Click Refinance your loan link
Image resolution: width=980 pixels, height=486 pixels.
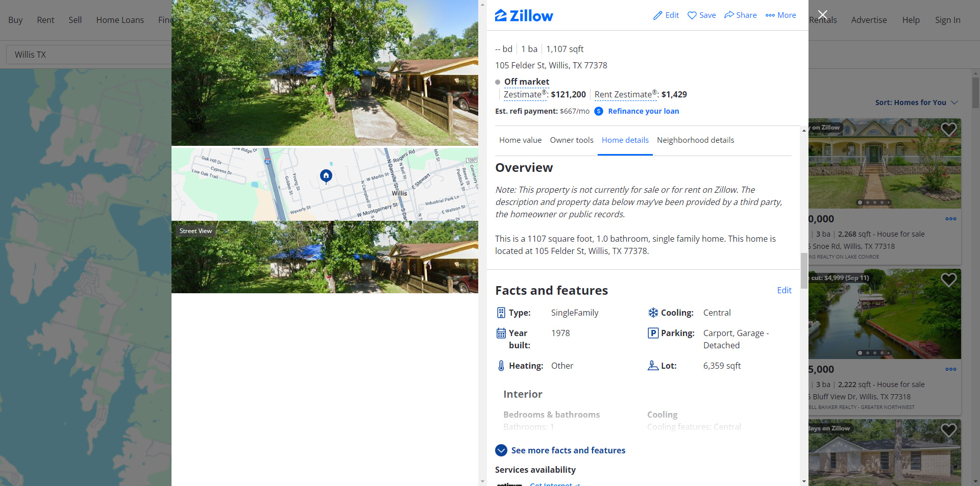click(x=643, y=111)
